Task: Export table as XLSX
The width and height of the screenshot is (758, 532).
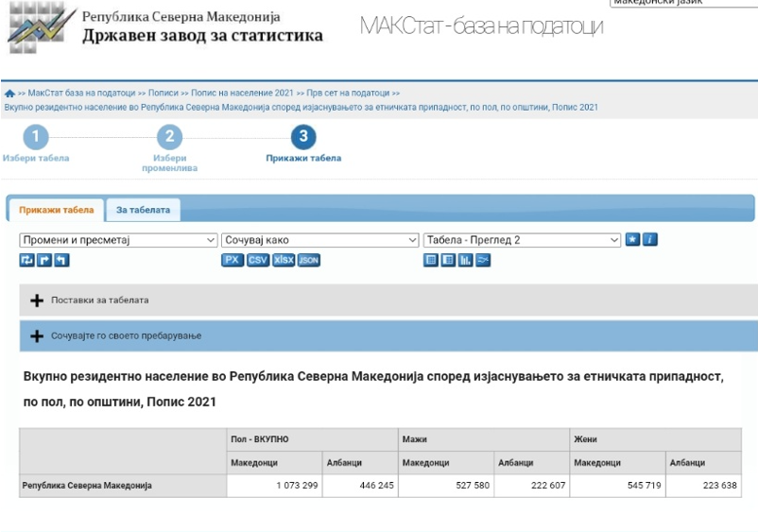Action: point(284,261)
